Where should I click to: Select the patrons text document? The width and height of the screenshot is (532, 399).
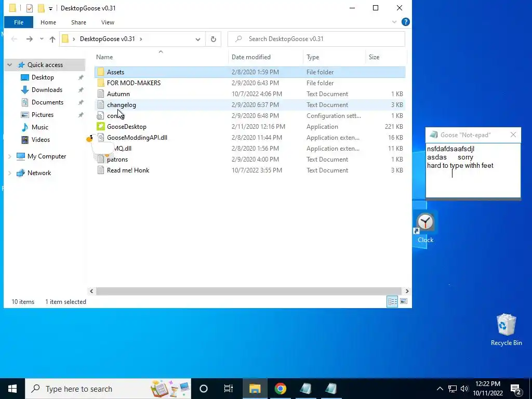click(x=117, y=159)
